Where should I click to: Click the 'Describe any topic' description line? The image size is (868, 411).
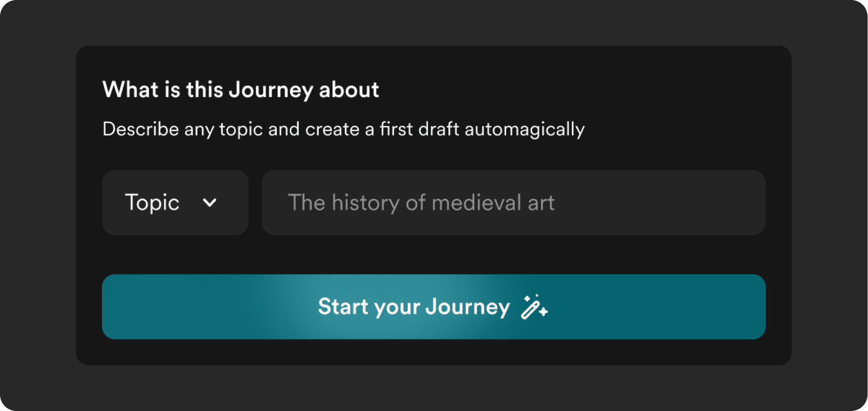coord(343,129)
